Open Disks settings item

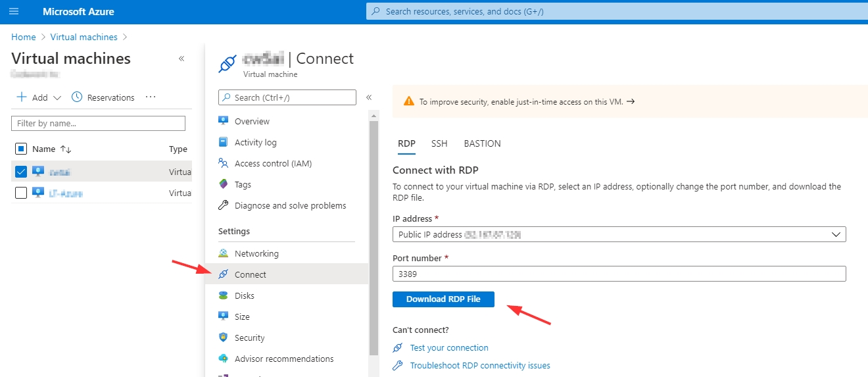244,295
